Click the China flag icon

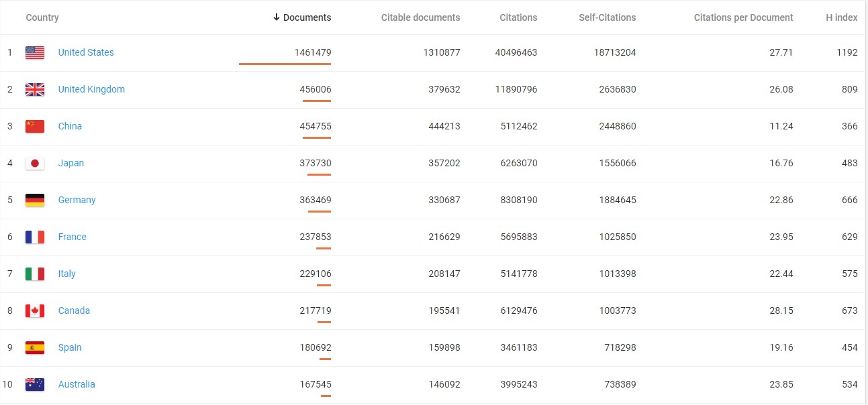[x=35, y=127]
